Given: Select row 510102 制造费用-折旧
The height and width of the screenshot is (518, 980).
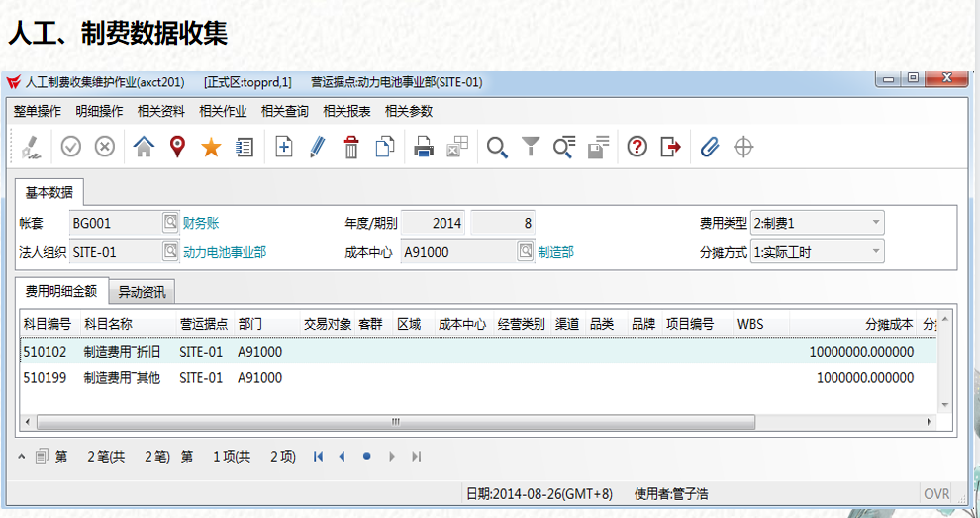Looking at the screenshot, I should click(479, 351).
